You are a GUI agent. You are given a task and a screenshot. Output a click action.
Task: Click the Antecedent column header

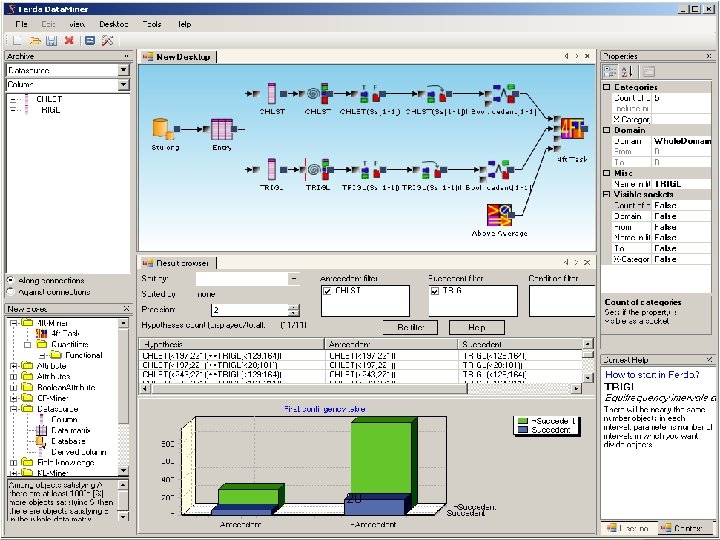pyautogui.click(x=391, y=344)
